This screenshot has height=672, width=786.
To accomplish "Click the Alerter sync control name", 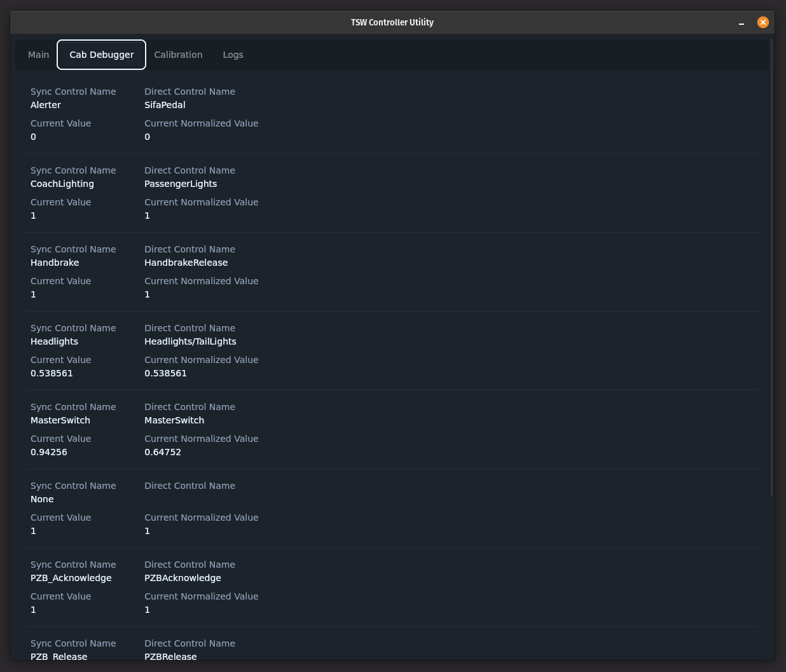I will coord(46,105).
